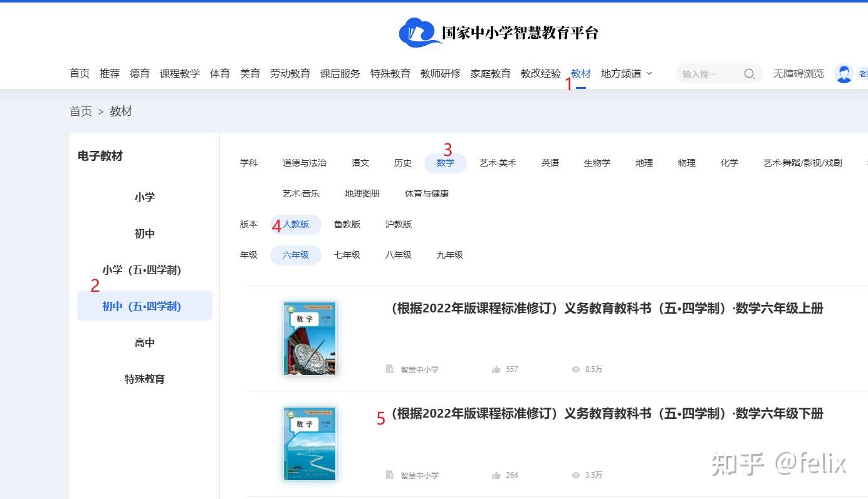Screen dimensions: 868x499
Task: Switch to 课程教学 tab
Action: pos(180,73)
